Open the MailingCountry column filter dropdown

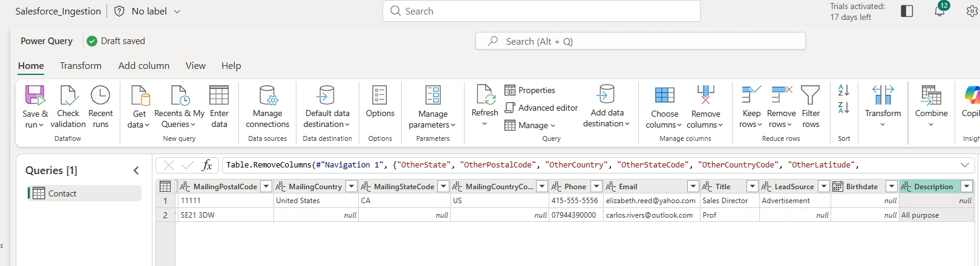[x=351, y=186]
